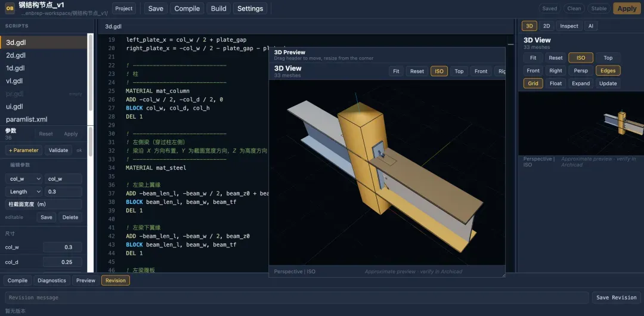This screenshot has width=644, height=316.
Task: Click Fit in right 3D View panel
Action: pos(533,58)
